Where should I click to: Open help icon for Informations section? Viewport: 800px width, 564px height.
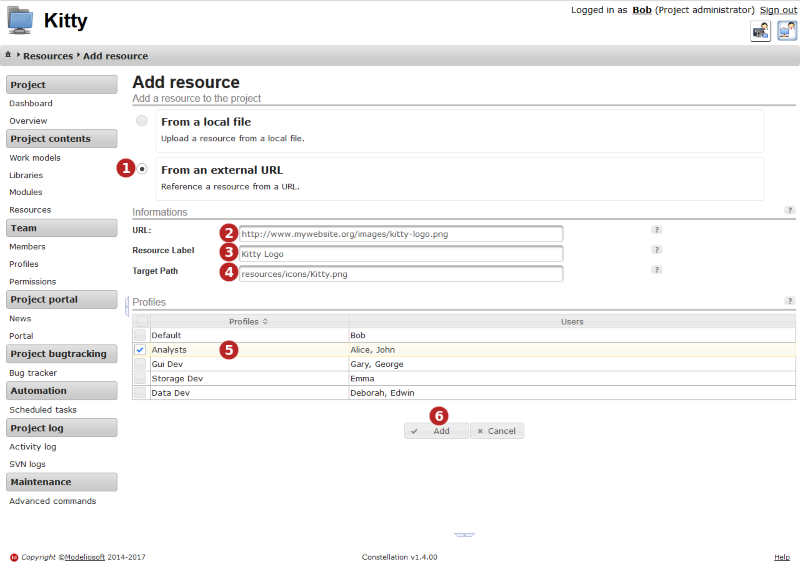click(790, 210)
